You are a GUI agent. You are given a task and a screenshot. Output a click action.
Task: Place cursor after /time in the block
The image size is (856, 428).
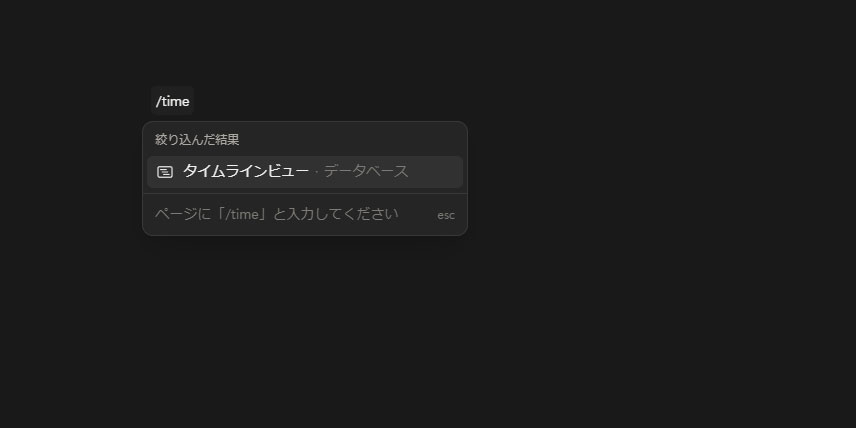click(x=190, y=102)
